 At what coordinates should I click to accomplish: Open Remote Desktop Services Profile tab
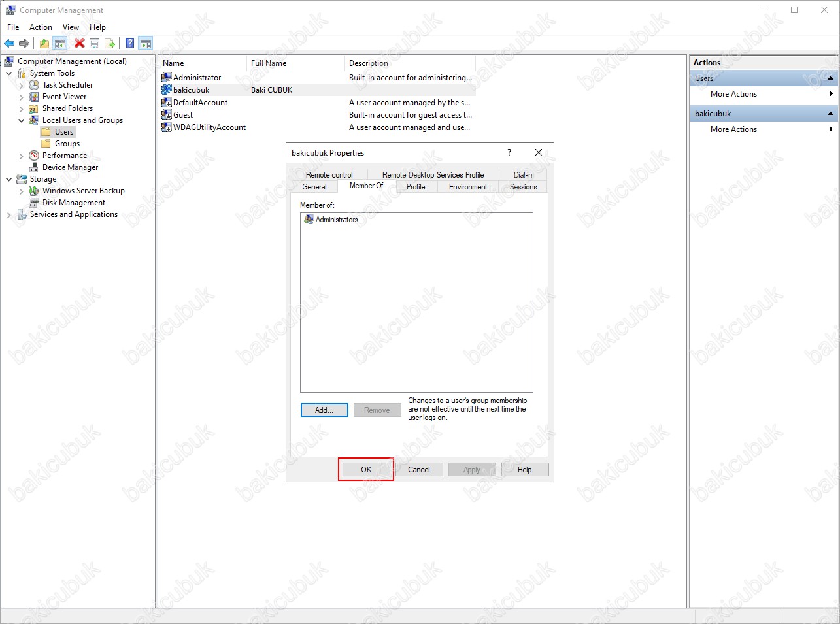pos(433,175)
